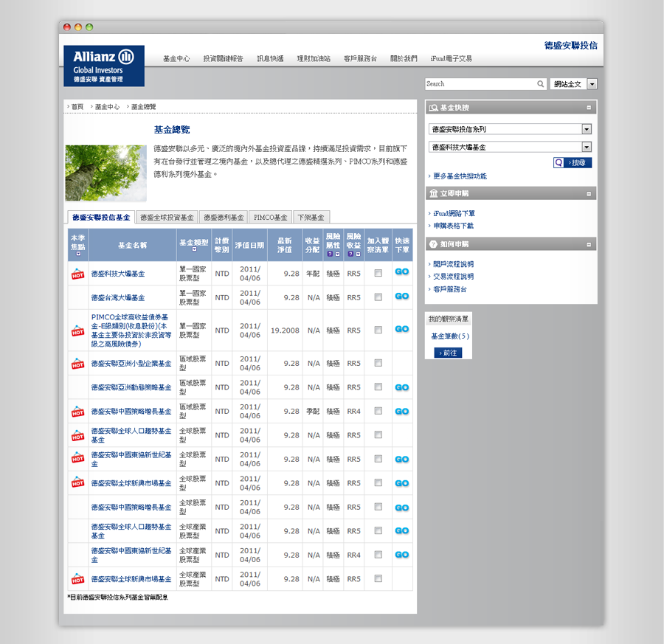664x644 pixels.
Task: Click the HOT badge on the 季配 distribution fund row
Action: tap(77, 412)
